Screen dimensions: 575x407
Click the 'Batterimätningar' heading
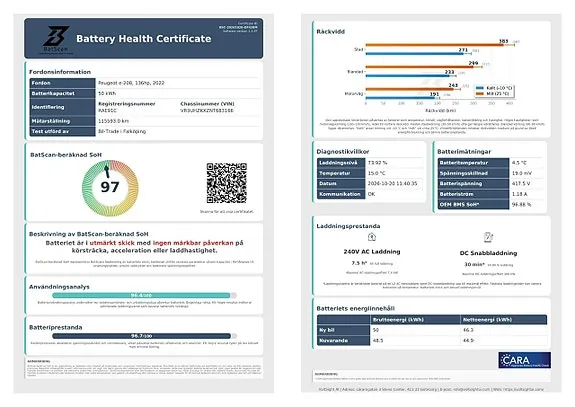[x=464, y=151]
